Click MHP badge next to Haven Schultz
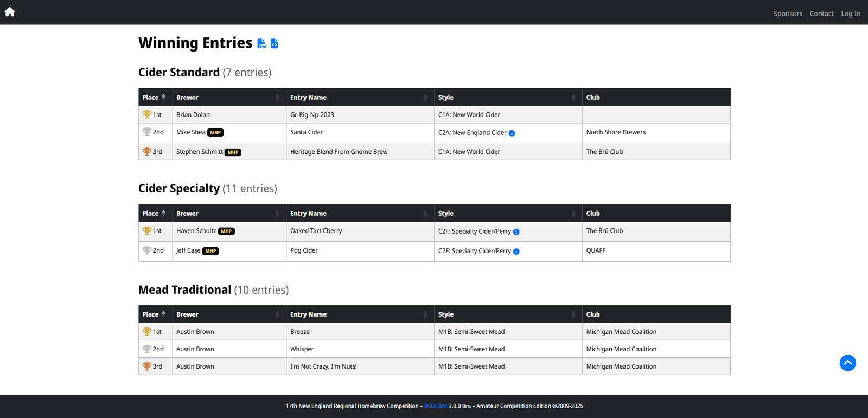Viewport: 868px width, 418px height. tap(226, 231)
